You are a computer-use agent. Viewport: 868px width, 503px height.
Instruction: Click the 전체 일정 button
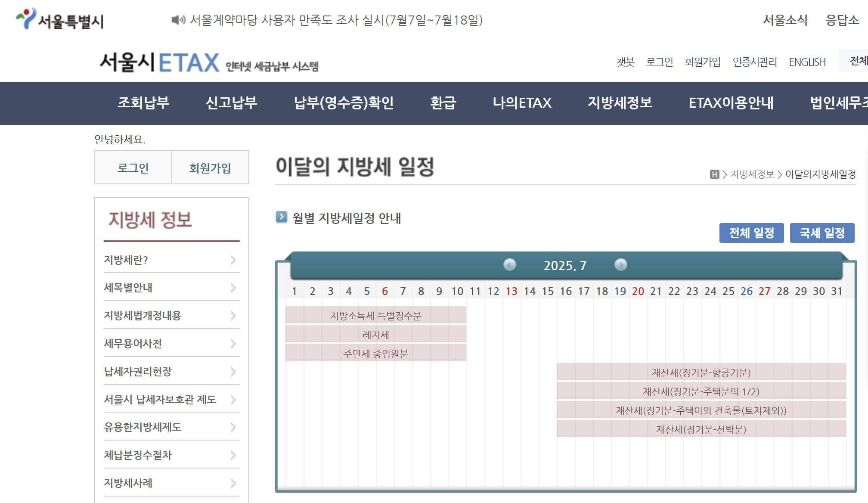coord(752,233)
